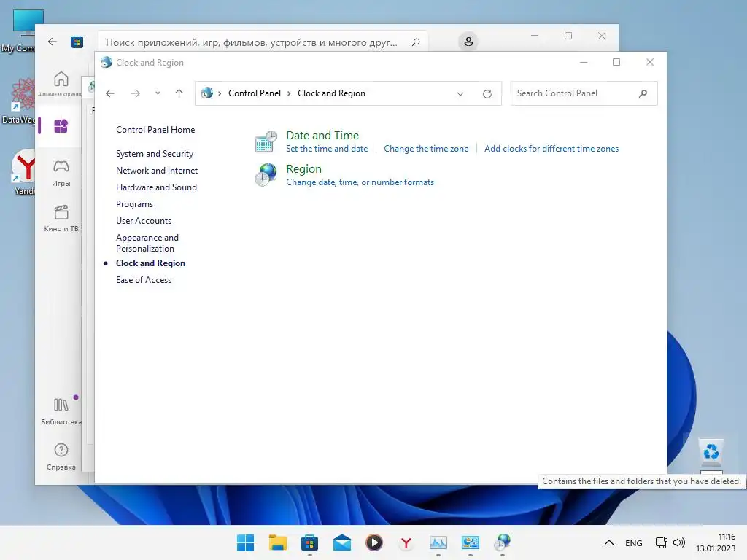Click Add clocks for different time zones

(551, 149)
